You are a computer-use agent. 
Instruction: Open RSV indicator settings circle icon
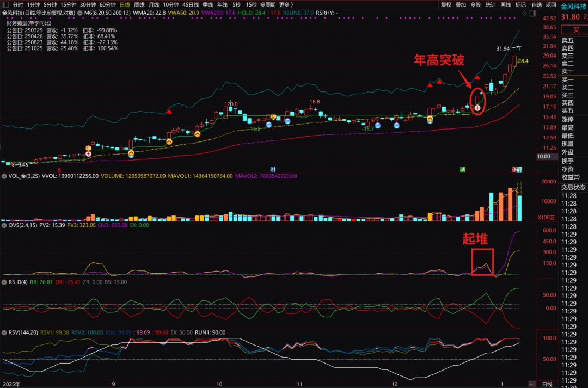pyautogui.click(x=4, y=332)
